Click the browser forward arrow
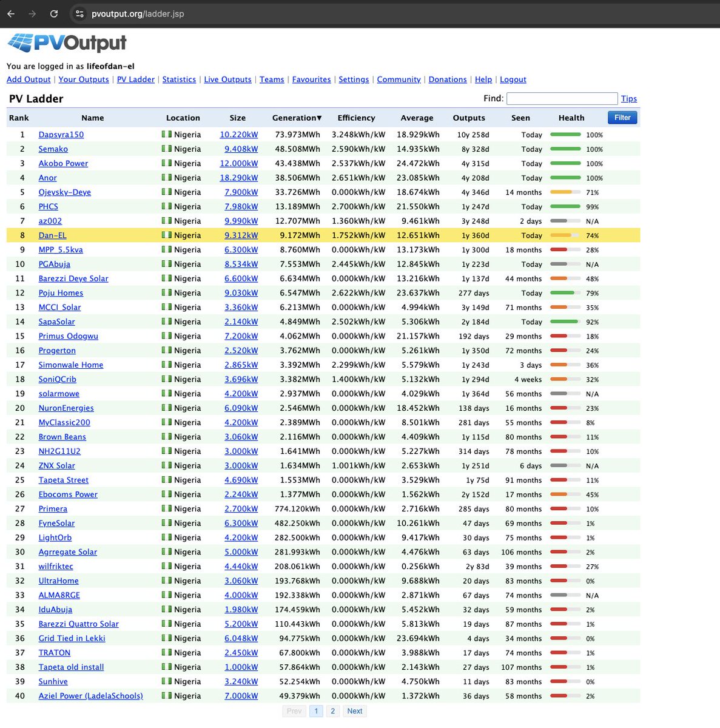The height and width of the screenshot is (728, 720). click(x=32, y=13)
